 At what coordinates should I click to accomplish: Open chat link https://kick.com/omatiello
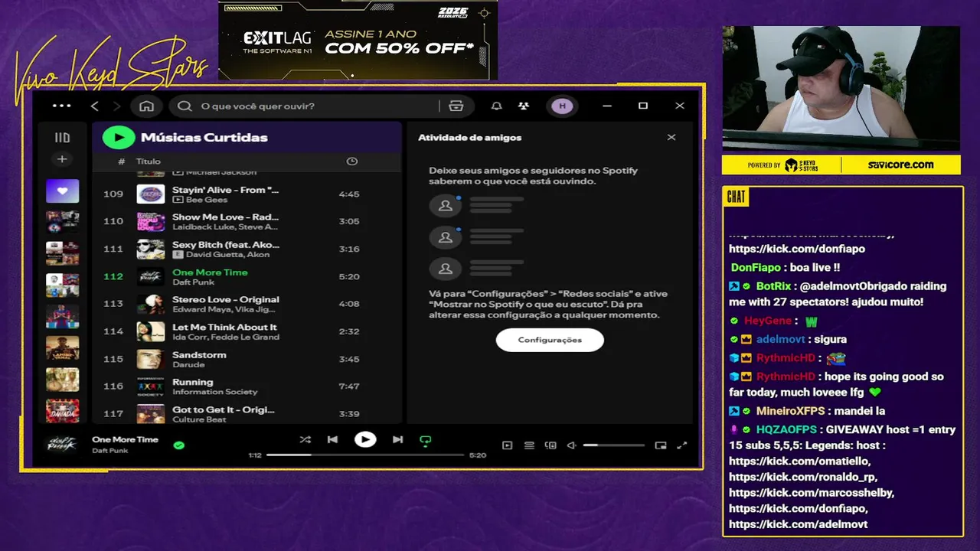pyautogui.click(x=800, y=461)
